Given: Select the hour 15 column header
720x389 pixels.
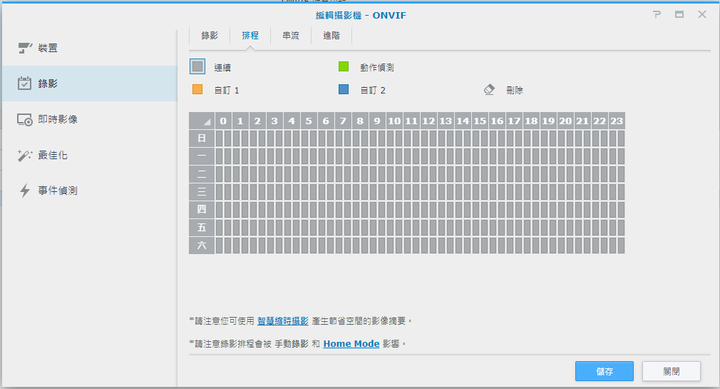Looking at the screenshot, I should (480, 121).
